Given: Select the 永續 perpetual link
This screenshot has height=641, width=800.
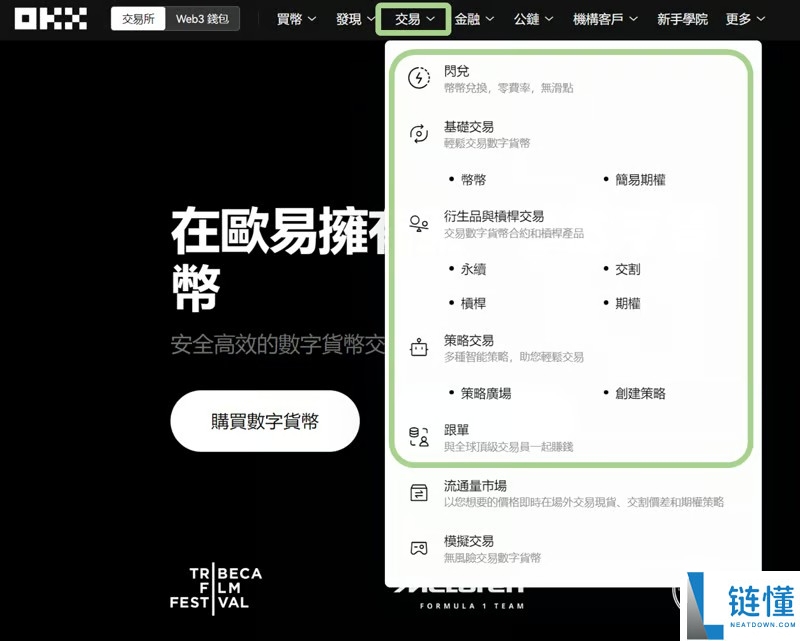Looking at the screenshot, I should pos(473,269).
